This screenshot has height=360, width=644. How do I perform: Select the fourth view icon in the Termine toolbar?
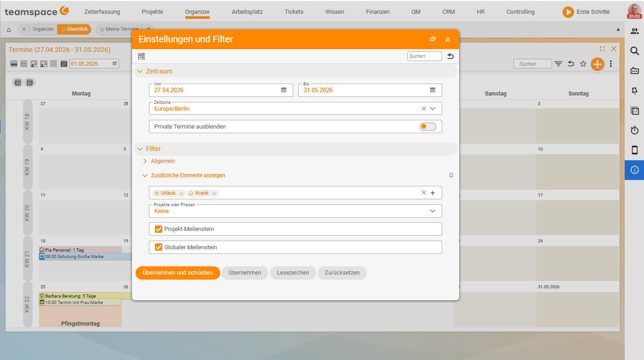coord(44,64)
